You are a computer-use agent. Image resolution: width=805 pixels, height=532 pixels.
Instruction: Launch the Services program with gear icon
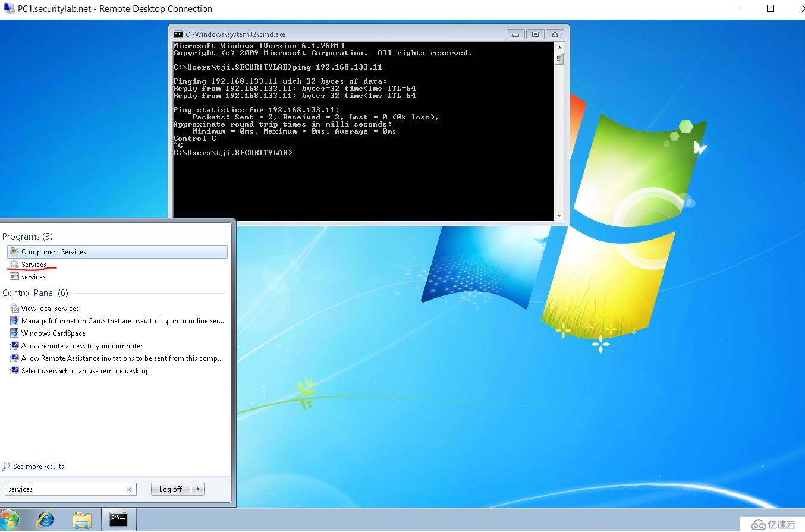pyautogui.click(x=34, y=265)
